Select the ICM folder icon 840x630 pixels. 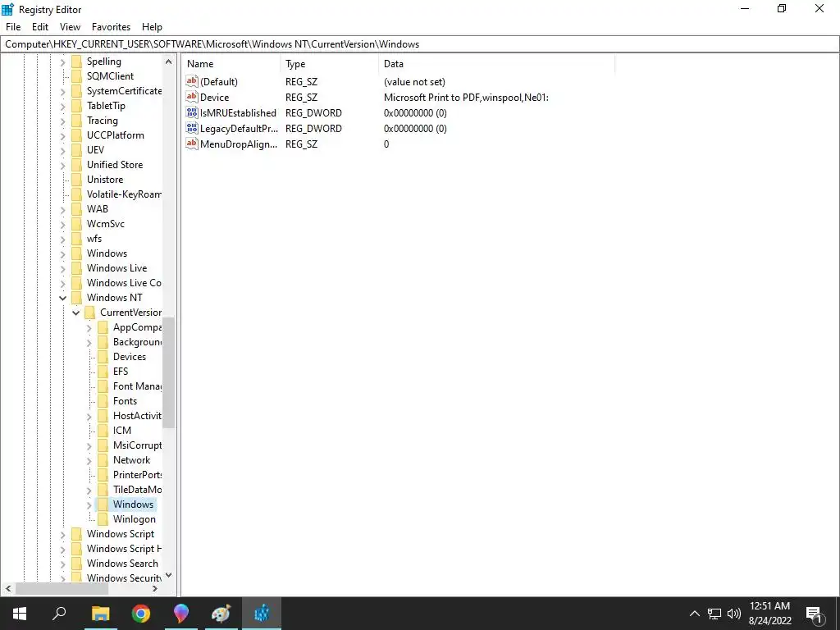click(103, 430)
